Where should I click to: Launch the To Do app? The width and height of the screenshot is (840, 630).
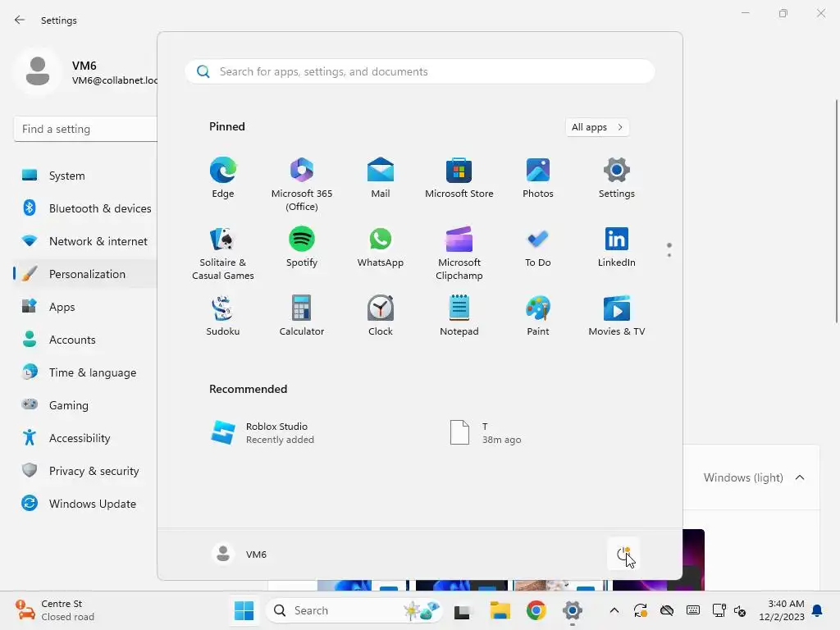click(538, 247)
